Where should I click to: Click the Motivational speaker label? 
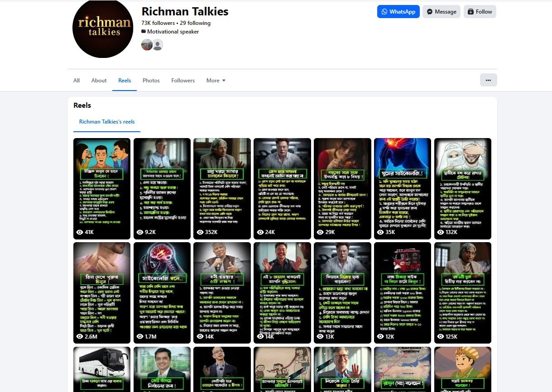pyautogui.click(x=173, y=32)
